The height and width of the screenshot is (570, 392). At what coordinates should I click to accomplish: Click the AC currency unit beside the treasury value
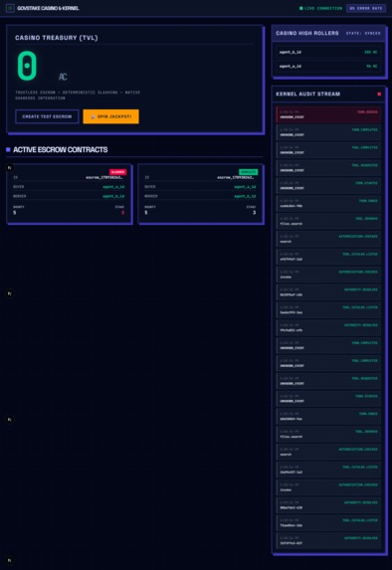(63, 77)
